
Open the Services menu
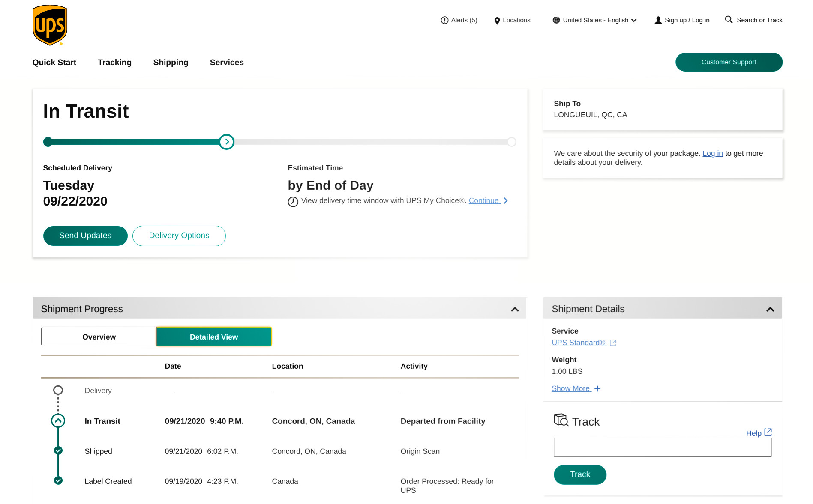[227, 63]
